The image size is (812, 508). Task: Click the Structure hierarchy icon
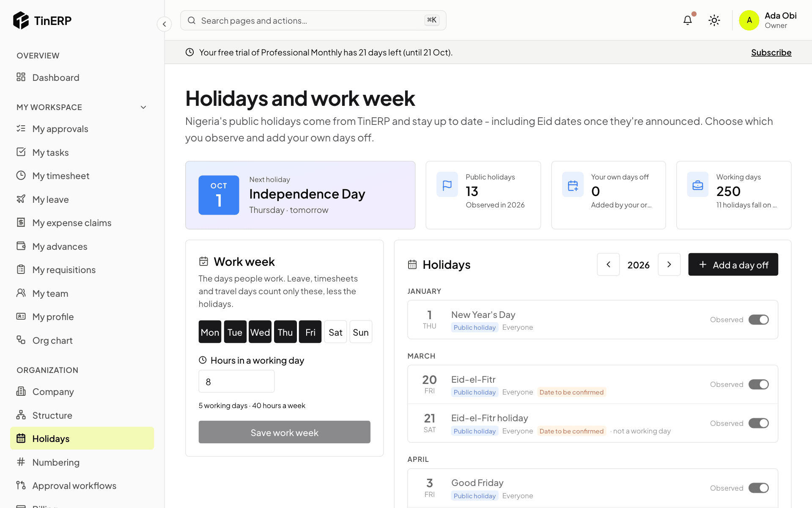click(21, 415)
